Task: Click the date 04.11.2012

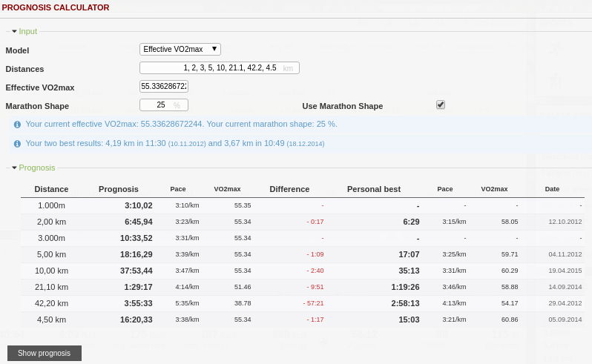Action: pyautogui.click(x=565, y=254)
